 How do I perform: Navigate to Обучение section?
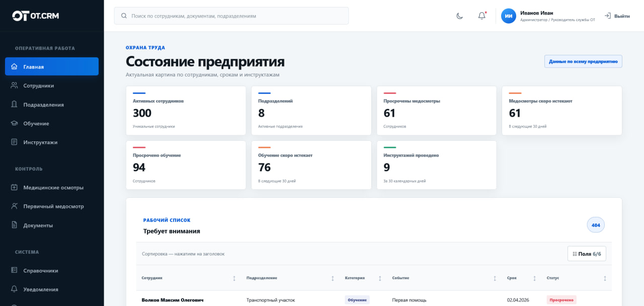click(52, 123)
